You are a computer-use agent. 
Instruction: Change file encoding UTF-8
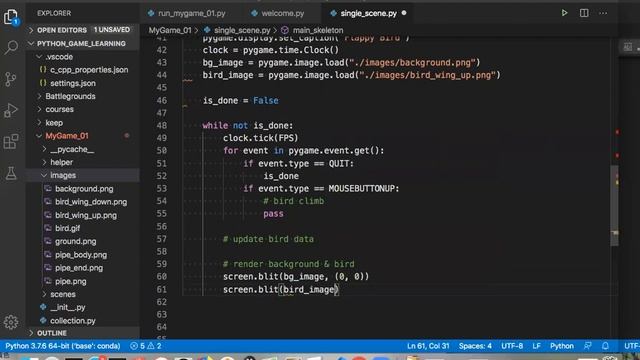(512, 346)
